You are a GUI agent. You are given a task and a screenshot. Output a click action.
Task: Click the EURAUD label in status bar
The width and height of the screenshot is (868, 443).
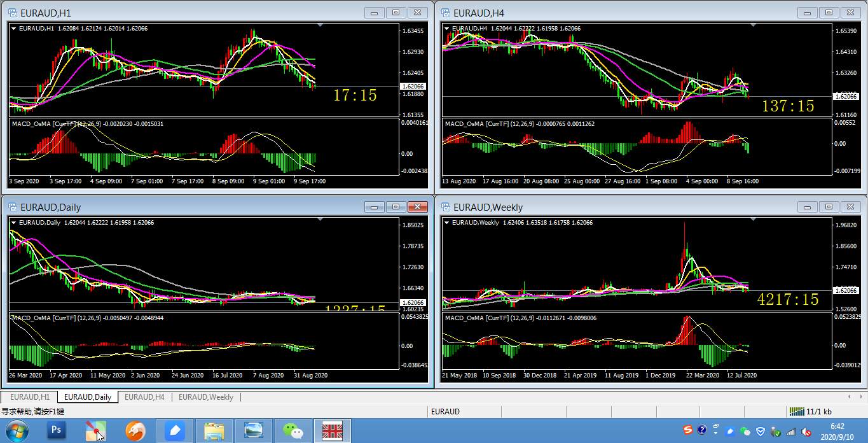pos(445,412)
